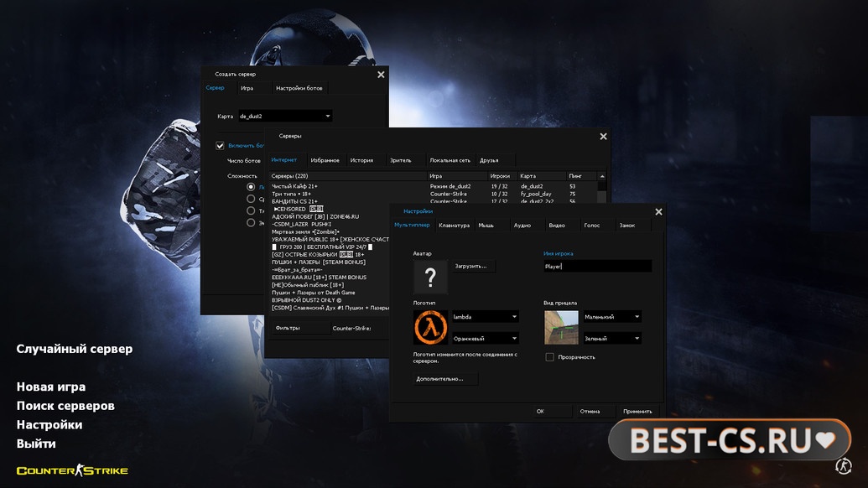
Task: Select server row Мертвая земля •[Zombie]•
Action: [x=330, y=231]
